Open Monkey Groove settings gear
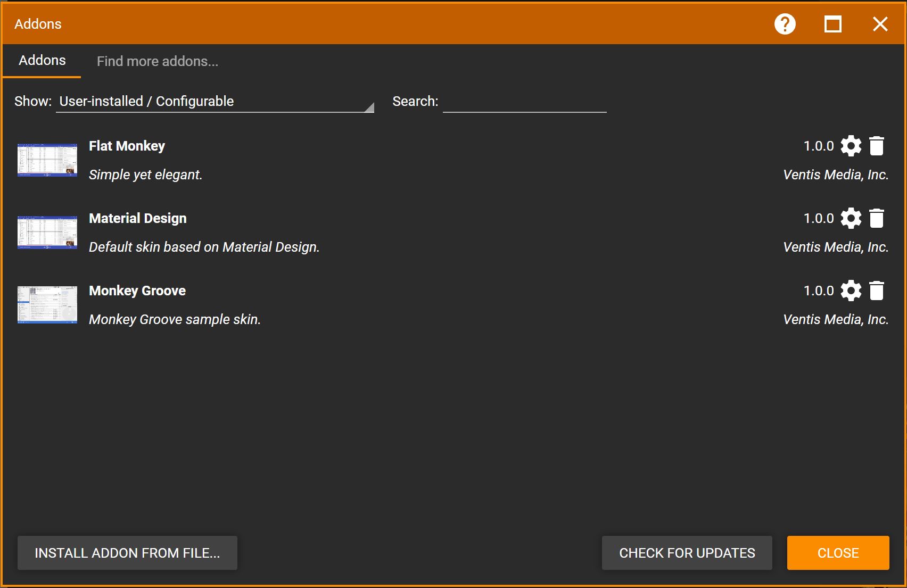The width and height of the screenshot is (907, 588). click(x=851, y=291)
